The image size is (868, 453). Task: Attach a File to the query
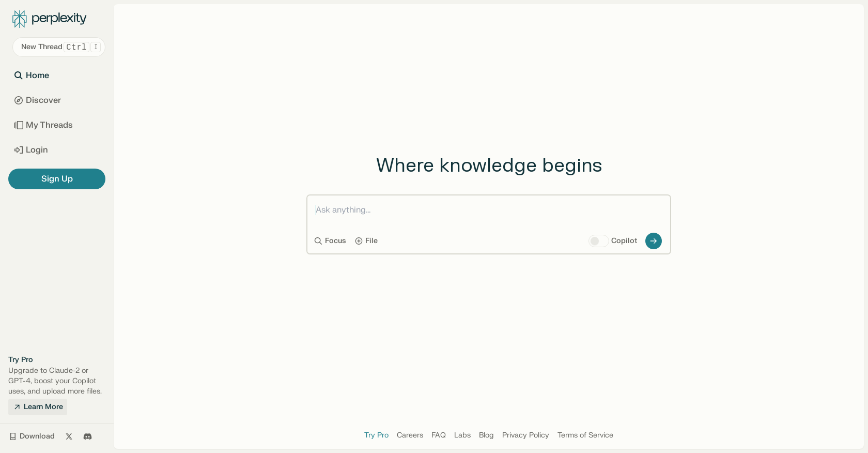pos(366,241)
